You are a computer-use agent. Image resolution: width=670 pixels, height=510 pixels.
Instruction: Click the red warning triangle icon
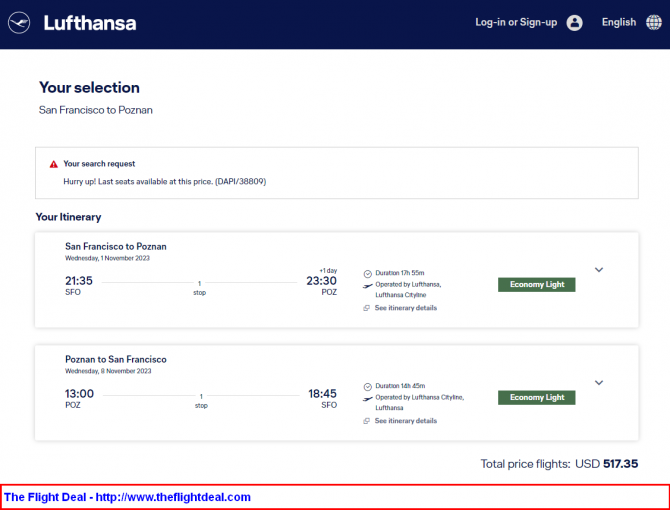(x=53, y=164)
